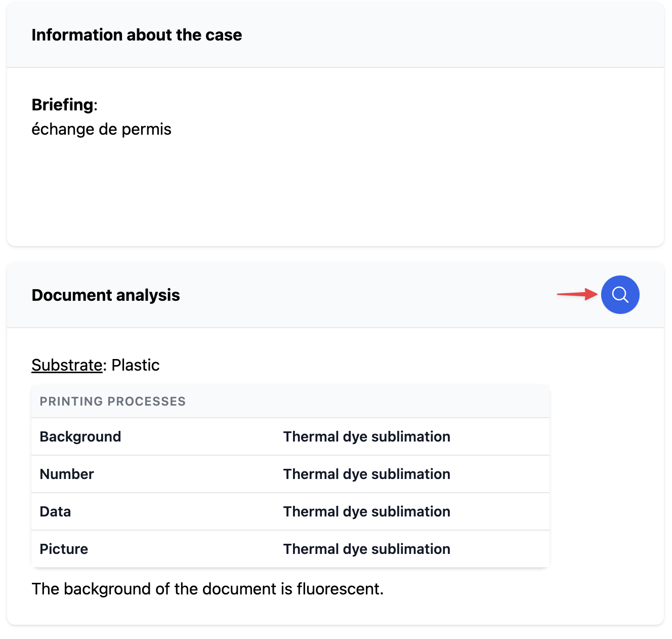Click the 'Information about the case' heading

137,35
